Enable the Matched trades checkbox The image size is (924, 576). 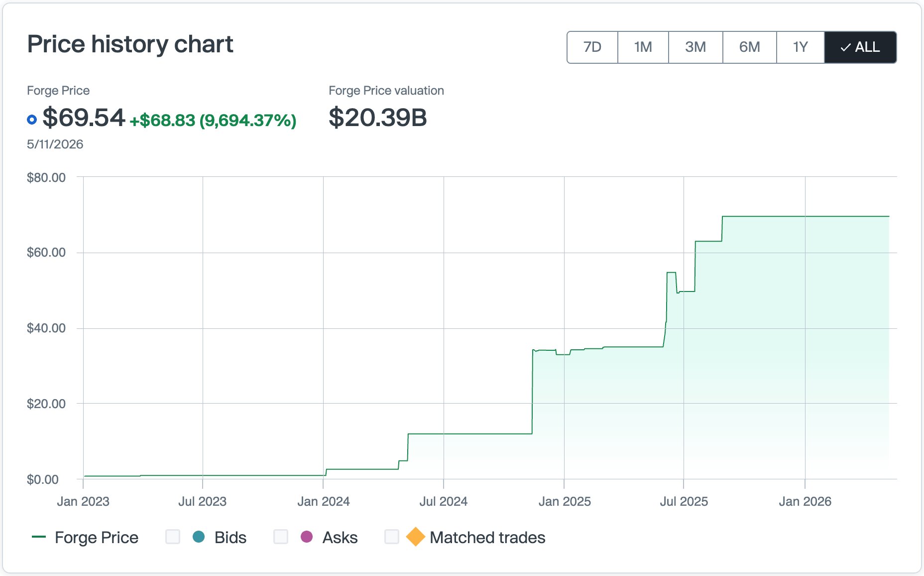pyautogui.click(x=392, y=537)
